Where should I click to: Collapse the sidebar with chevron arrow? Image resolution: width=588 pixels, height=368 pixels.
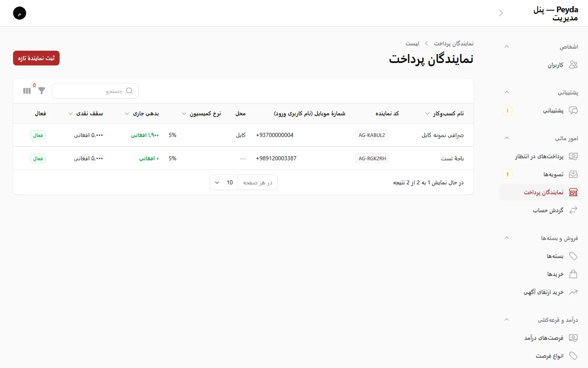coord(501,13)
